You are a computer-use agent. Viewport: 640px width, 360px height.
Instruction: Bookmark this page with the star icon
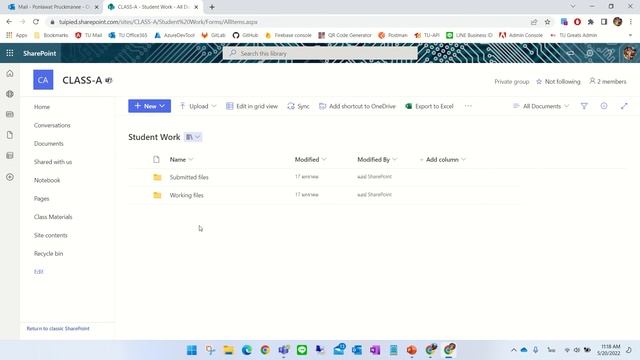coord(547,22)
